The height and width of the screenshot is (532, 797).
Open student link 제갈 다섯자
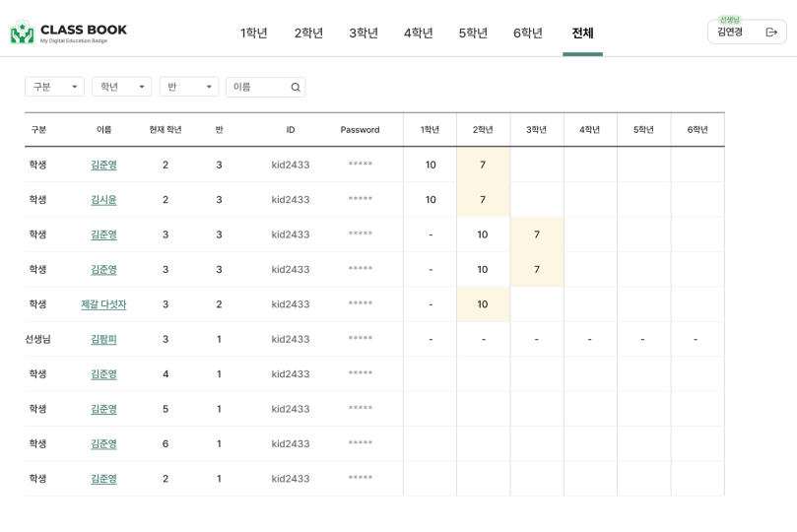coord(103,304)
